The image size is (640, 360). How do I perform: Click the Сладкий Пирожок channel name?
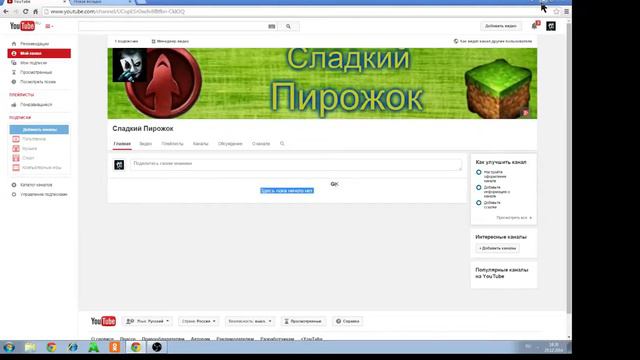click(x=143, y=129)
